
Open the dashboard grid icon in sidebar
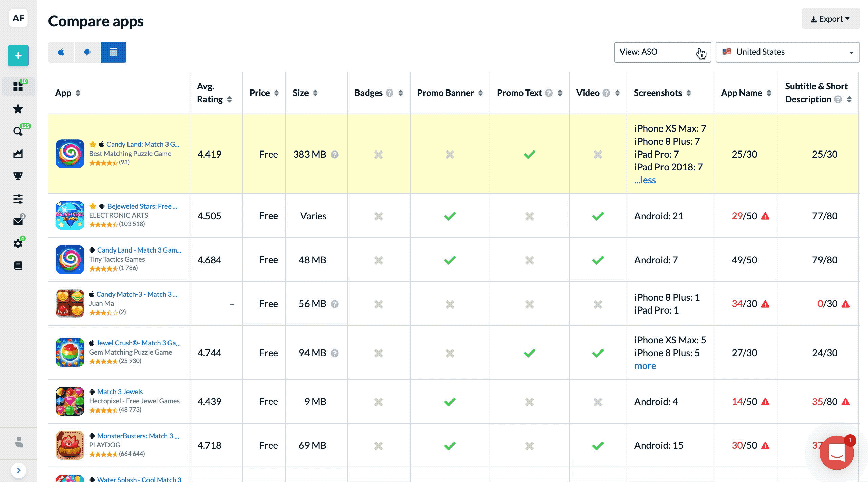coord(18,86)
